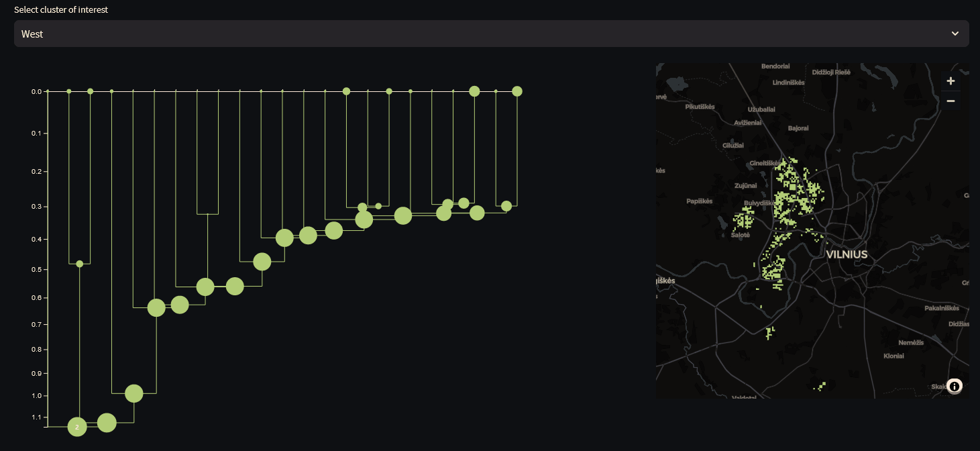Click the Nemėžis map label
Screen dimensions: 980x451
tap(911, 342)
